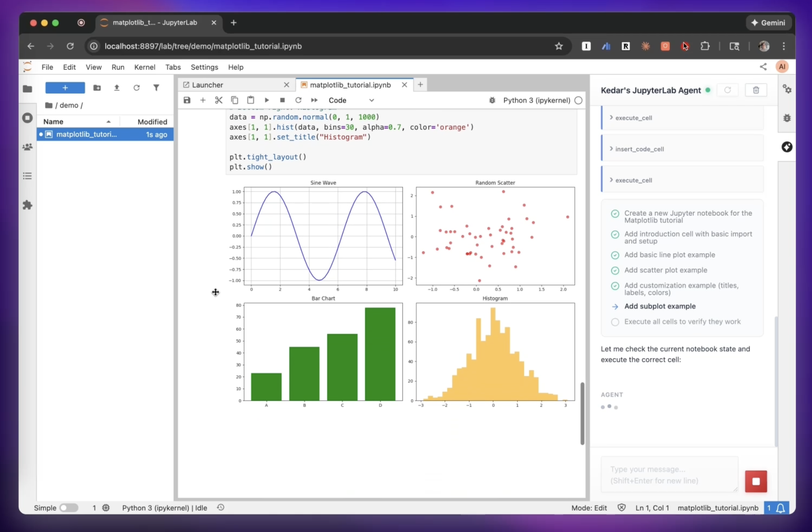The width and height of the screenshot is (812, 532).
Task: Open the Extension Manager puzzle icon
Action: tap(27, 205)
